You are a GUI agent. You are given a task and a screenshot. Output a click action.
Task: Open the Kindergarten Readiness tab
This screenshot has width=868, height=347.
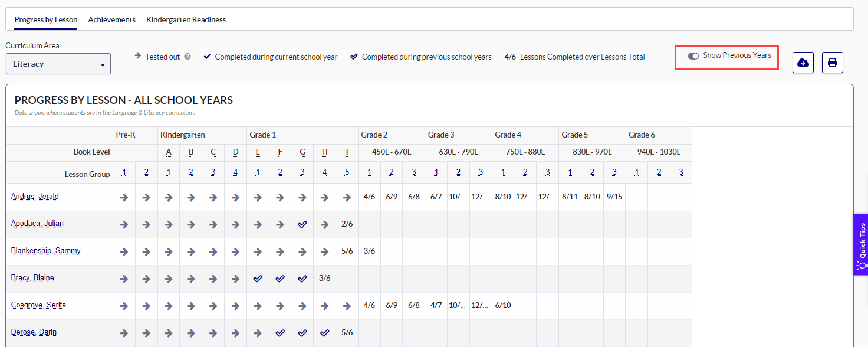click(x=186, y=19)
